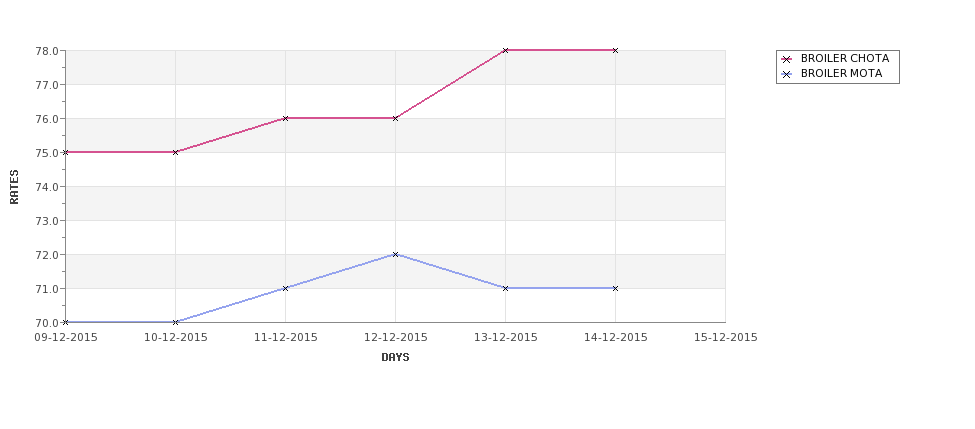Click the 09-12-2015 date axis label
Viewport: 975px width, 429px height.
point(65,338)
